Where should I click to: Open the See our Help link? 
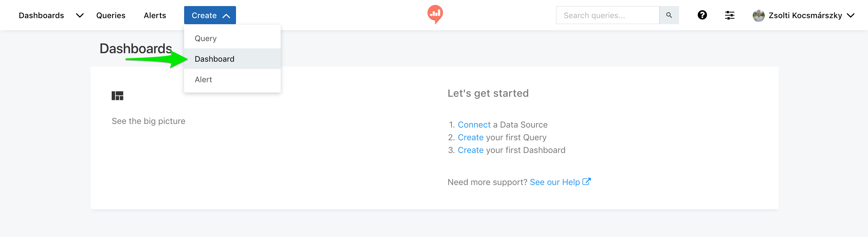pos(555,182)
